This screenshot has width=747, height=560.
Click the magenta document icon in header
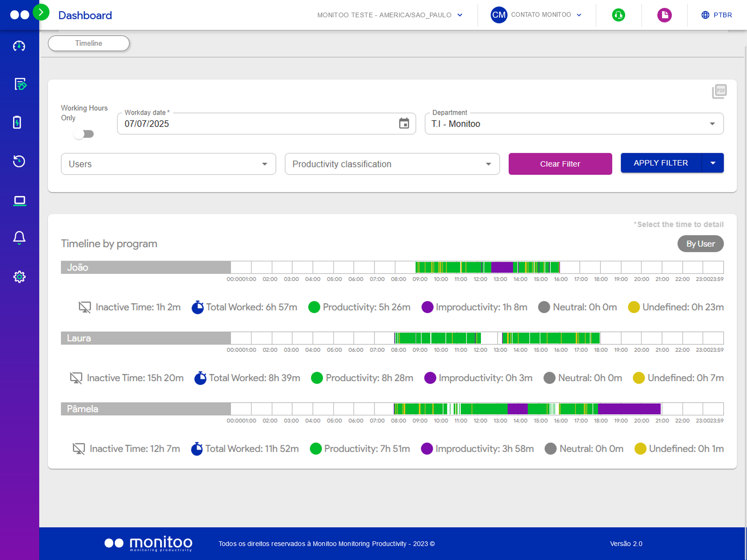tap(664, 15)
